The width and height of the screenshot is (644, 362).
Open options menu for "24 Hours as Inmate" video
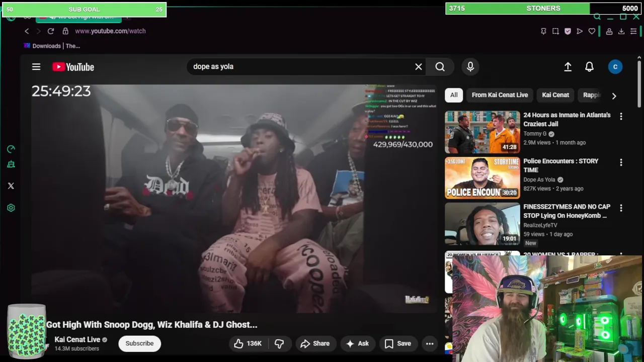pyautogui.click(x=621, y=116)
